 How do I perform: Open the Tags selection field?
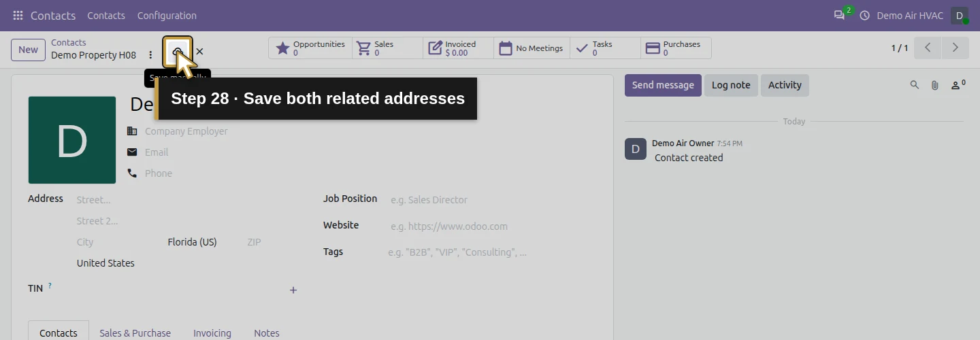(491, 252)
